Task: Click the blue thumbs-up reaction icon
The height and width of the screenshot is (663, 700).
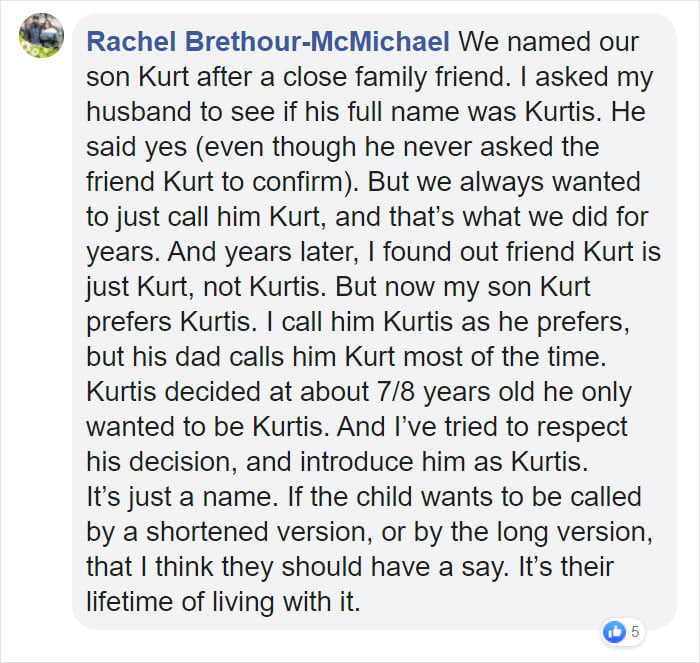Action: point(614,631)
